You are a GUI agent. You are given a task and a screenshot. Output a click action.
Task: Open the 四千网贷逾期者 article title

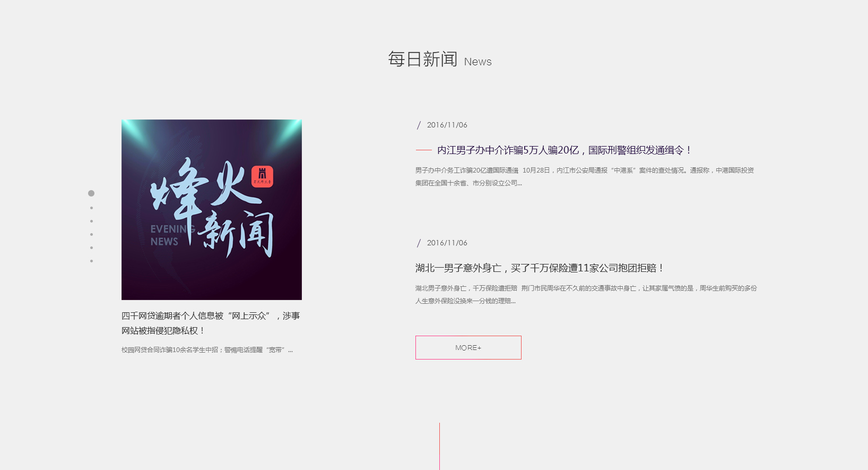[x=211, y=323]
